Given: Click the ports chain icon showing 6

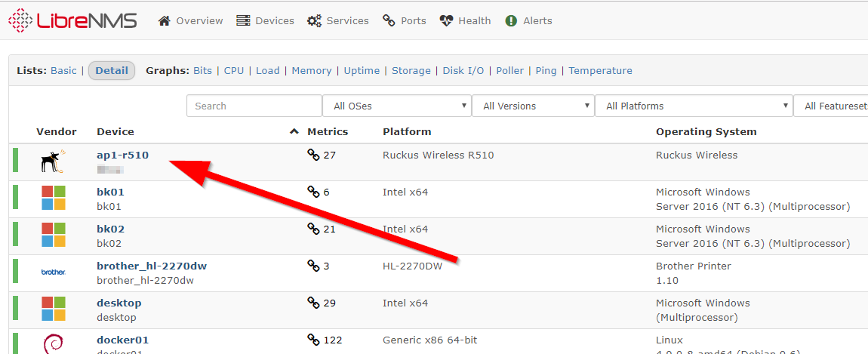Looking at the screenshot, I should (313, 192).
